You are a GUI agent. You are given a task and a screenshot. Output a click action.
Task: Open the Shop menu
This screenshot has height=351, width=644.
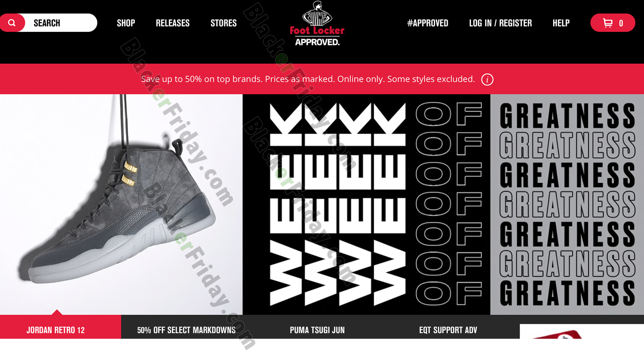click(x=126, y=23)
